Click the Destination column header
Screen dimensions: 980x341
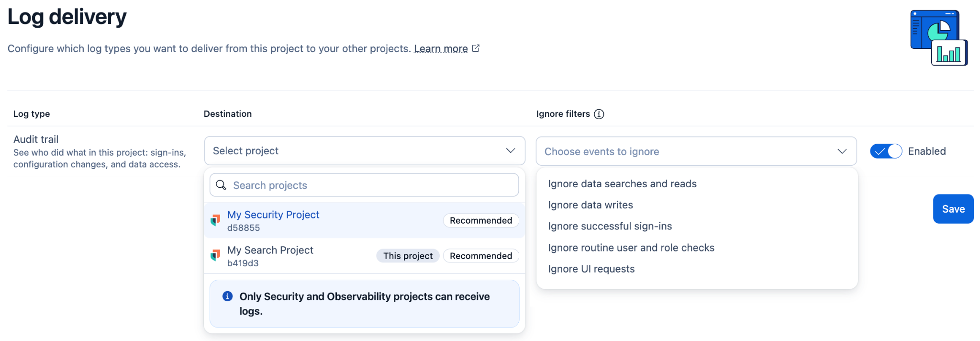[x=228, y=114]
